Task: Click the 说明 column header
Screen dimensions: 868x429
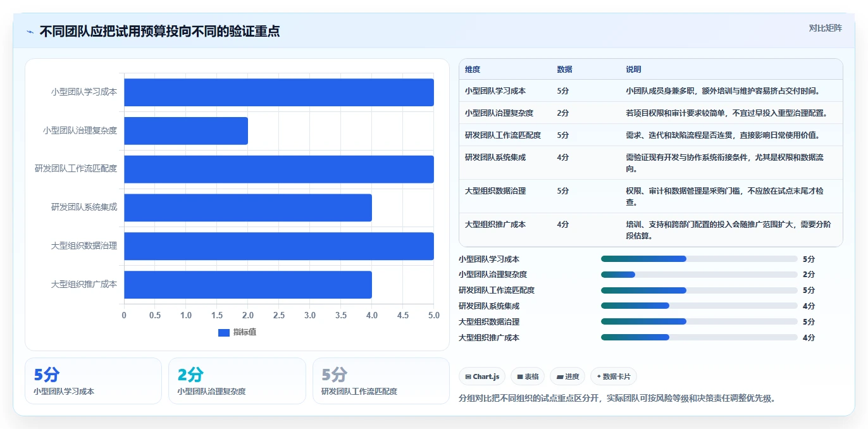Action: pos(633,70)
